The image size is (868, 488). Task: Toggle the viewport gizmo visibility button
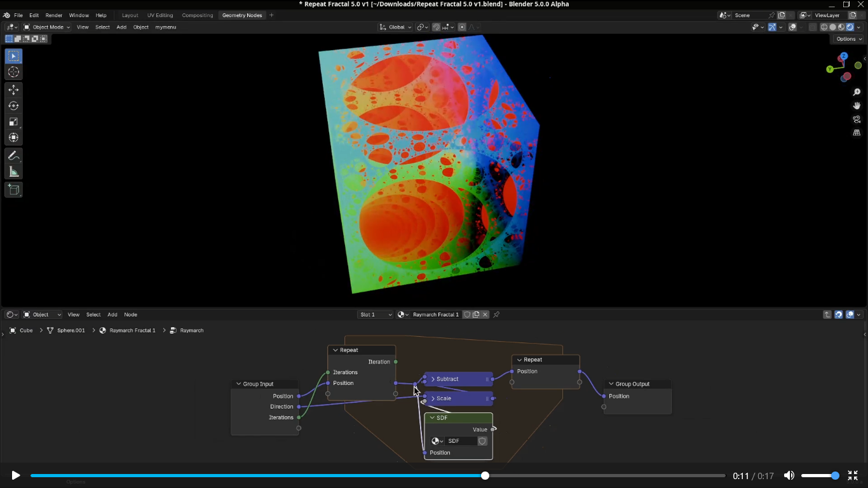point(772,27)
